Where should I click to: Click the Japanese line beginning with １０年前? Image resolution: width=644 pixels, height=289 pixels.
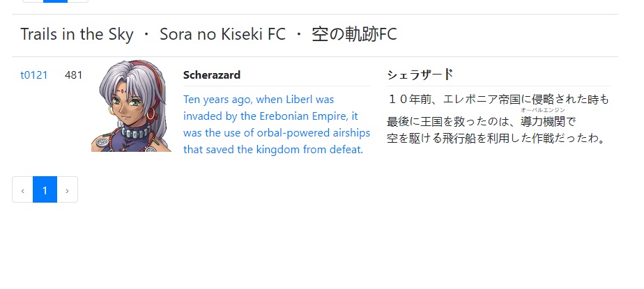[x=498, y=100]
